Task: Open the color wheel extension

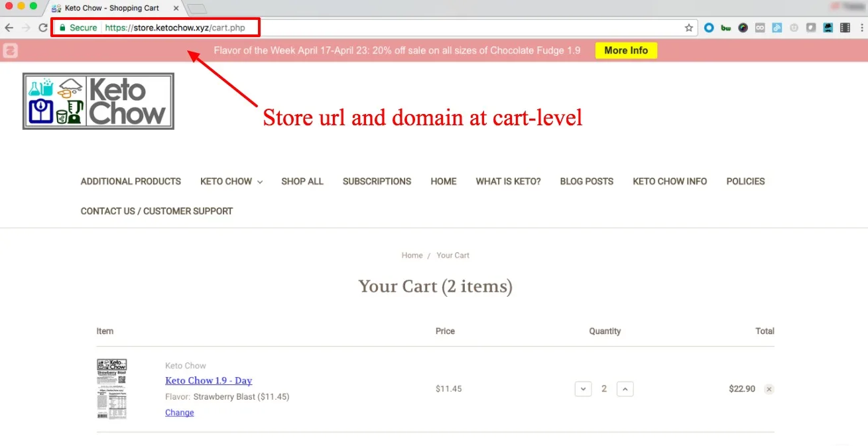Action: (x=743, y=28)
